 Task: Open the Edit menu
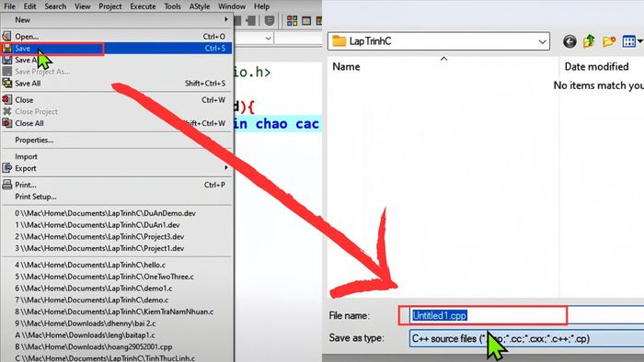click(29, 6)
